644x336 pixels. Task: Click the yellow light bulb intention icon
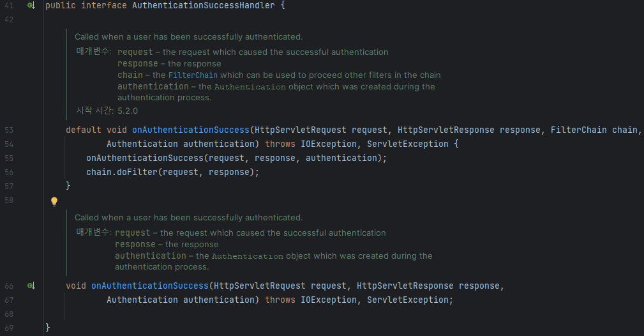(54, 201)
